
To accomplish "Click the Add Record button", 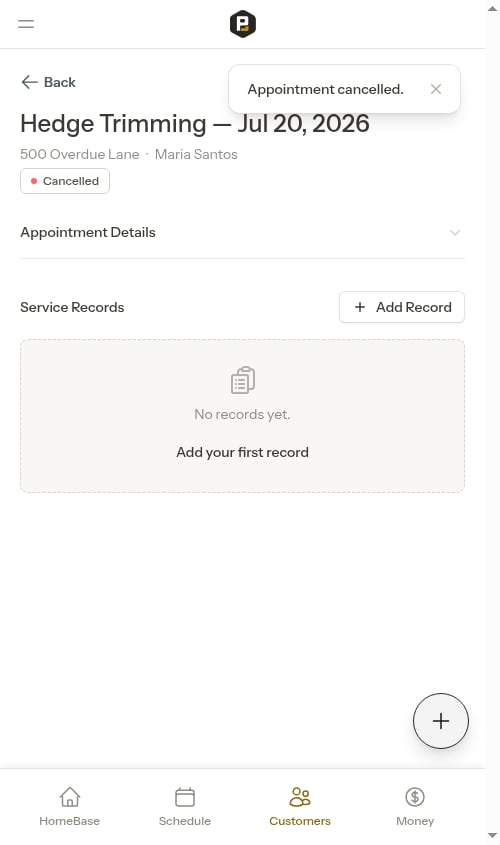I will tap(402, 307).
